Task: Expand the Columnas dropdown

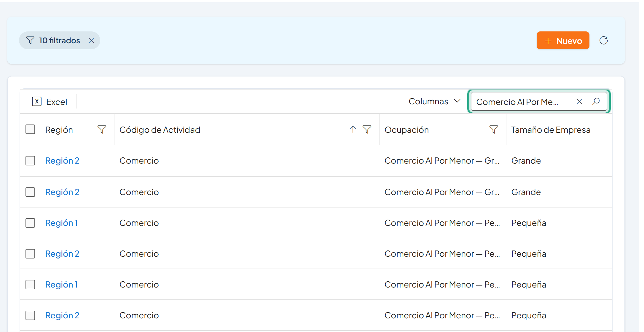Action: click(434, 101)
